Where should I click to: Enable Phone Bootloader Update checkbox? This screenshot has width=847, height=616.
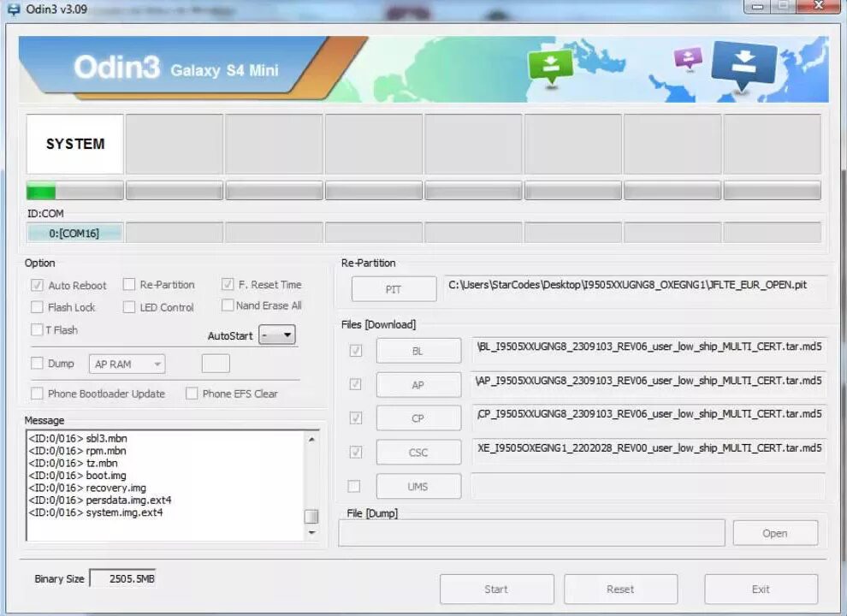tap(37, 394)
